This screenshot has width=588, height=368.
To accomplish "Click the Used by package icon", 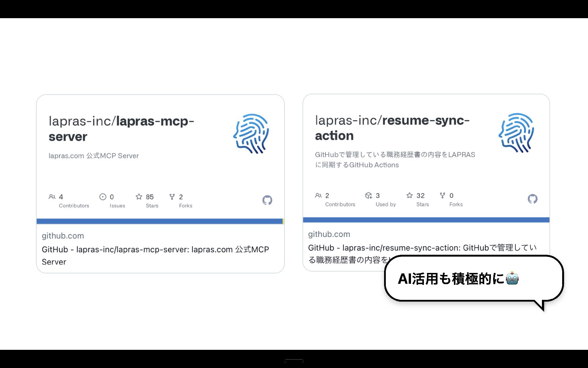I will pyautogui.click(x=369, y=195).
